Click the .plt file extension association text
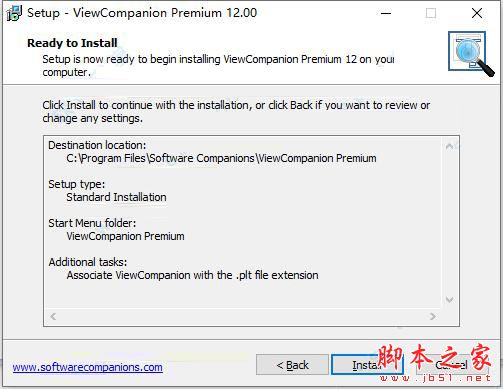 coord(192,275)
